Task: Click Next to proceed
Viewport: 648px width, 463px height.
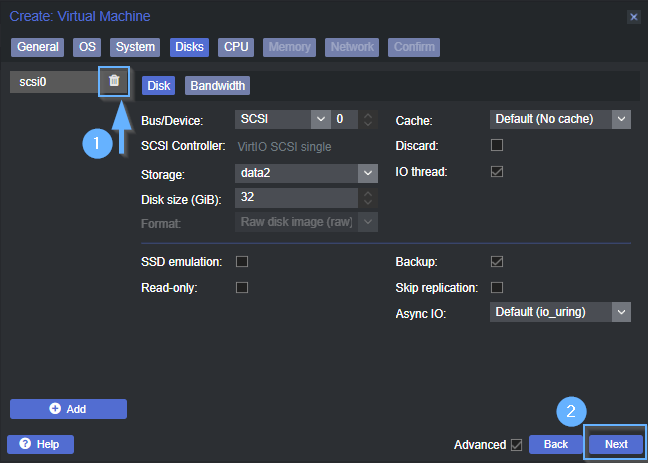Action: (x=616, y=444)
